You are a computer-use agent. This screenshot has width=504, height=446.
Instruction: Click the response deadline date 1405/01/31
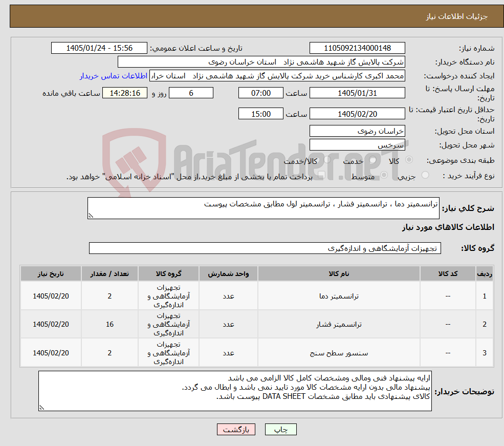[x=357, y=93]
